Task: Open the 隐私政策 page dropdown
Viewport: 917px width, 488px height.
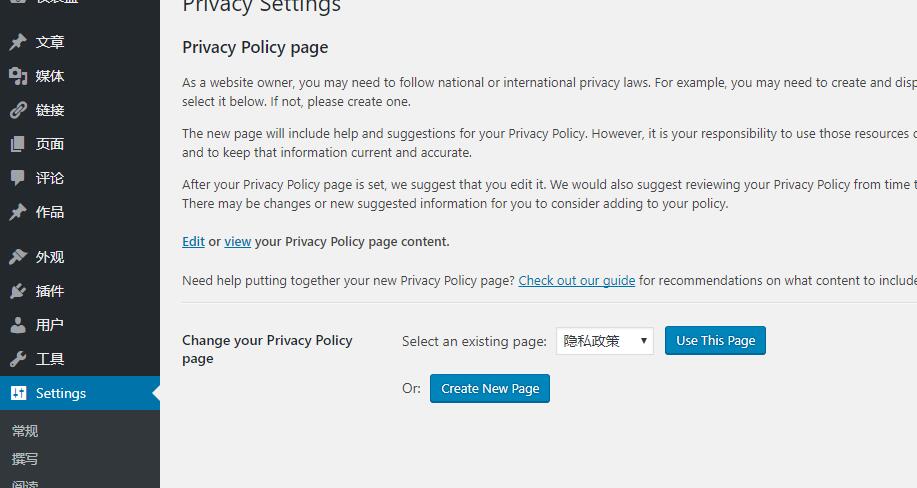Action: tap(605, 341)
